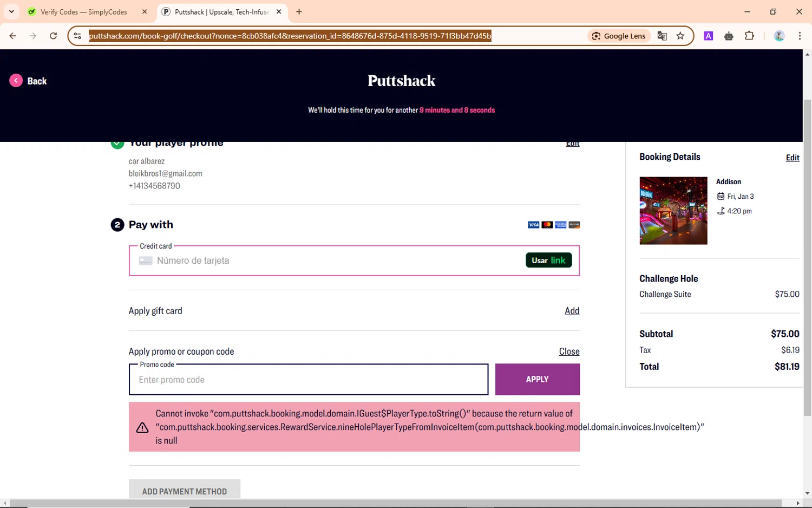Click the Discover card logo
812x508 pixels.
click(x=574, y=225)
